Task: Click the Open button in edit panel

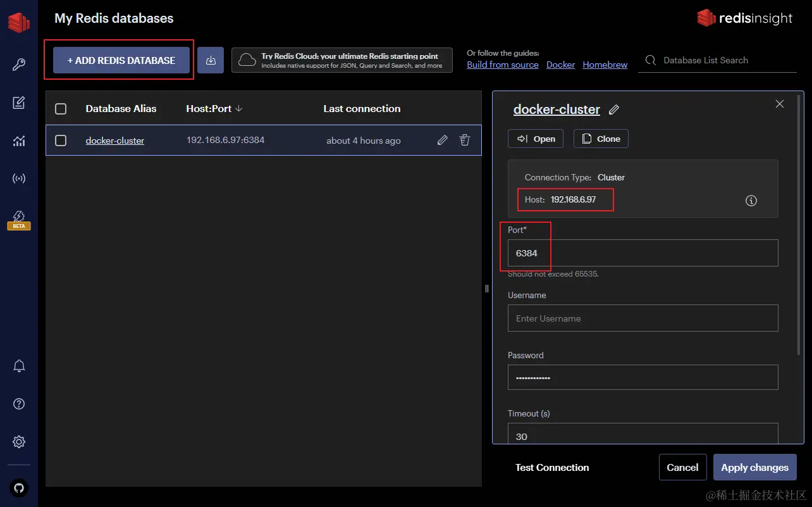Action: coord(536,139)
